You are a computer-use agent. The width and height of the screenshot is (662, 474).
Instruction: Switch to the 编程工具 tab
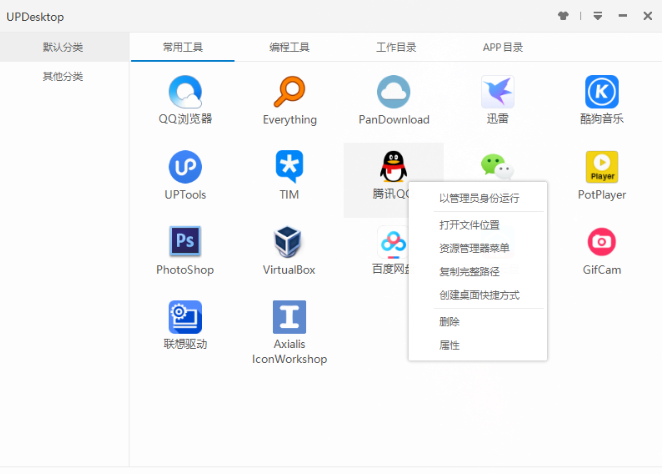(289, 47)
